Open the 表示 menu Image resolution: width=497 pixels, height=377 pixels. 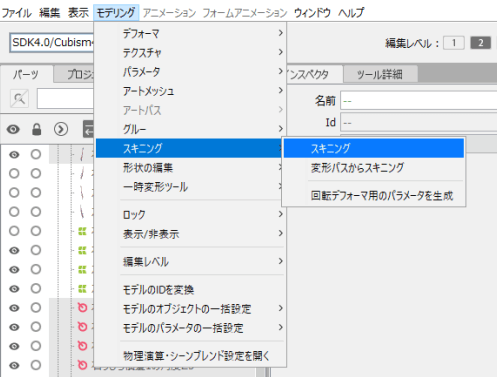pos(78,13)
